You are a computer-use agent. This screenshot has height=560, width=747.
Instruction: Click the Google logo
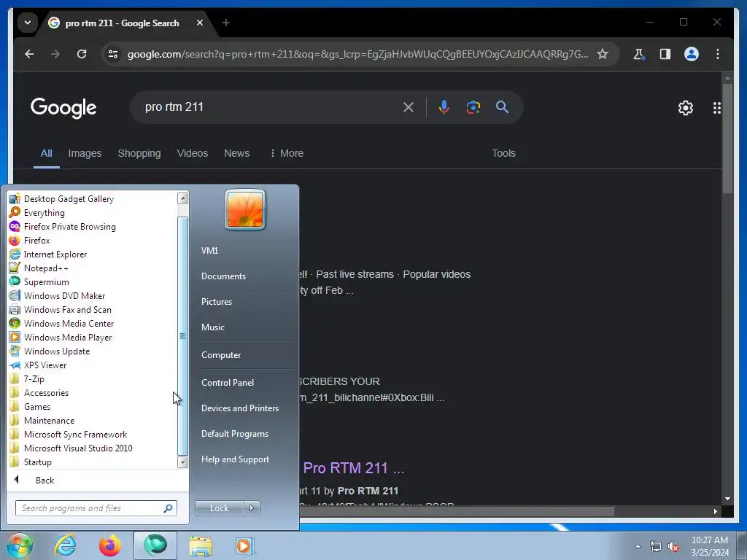pyautogui.click(x=63, y=109)
